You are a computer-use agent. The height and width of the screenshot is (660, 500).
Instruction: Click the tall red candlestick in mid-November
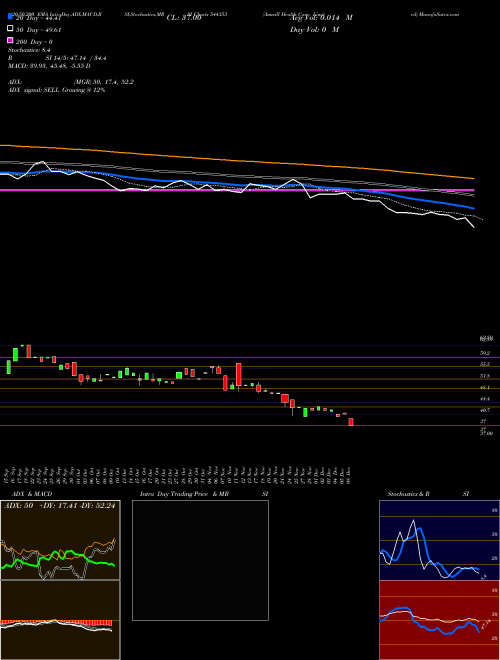pos(239,375)
